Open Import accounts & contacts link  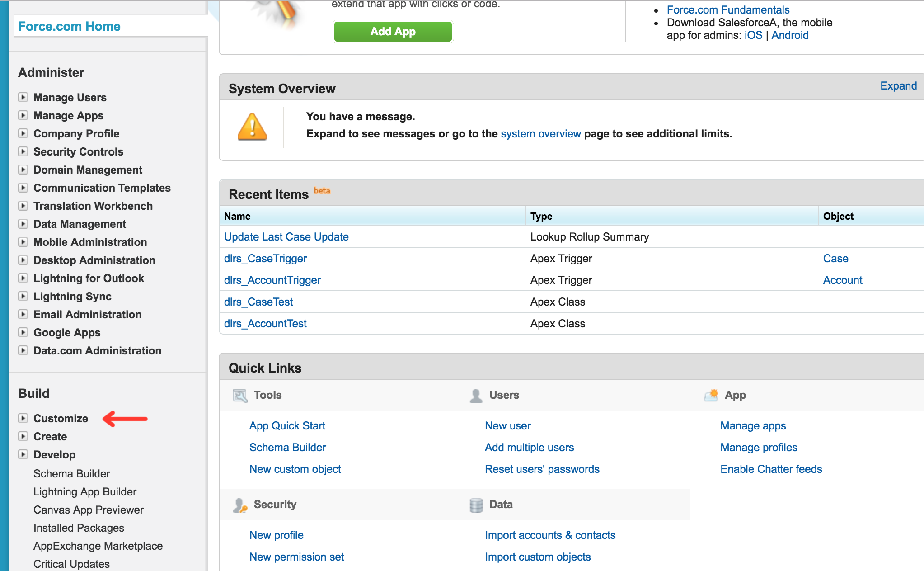550,535
